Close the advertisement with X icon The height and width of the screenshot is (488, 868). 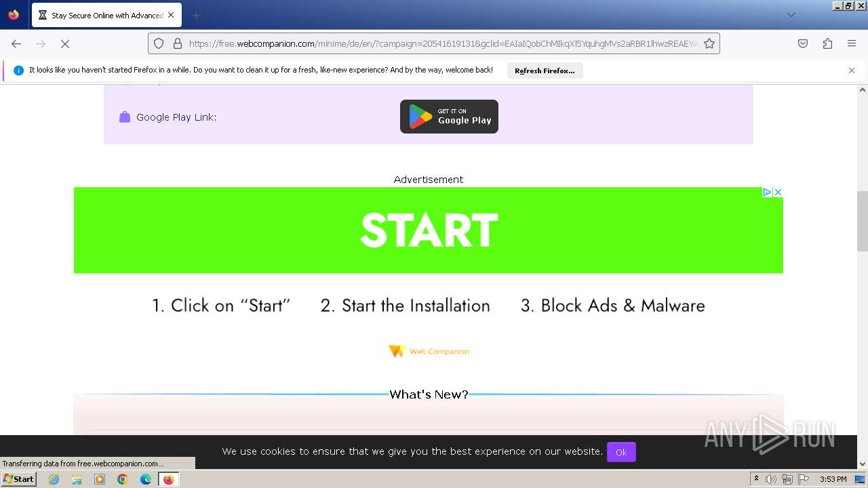[x=778, y=192]
